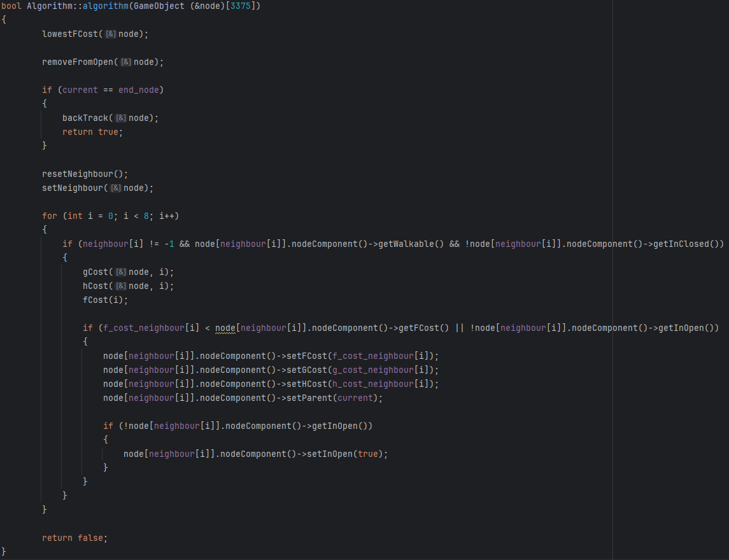The width and height of the screenshot is (729, 560).
Task: Click the [&] hint beside setNeighbour argument
Action: 116,188
